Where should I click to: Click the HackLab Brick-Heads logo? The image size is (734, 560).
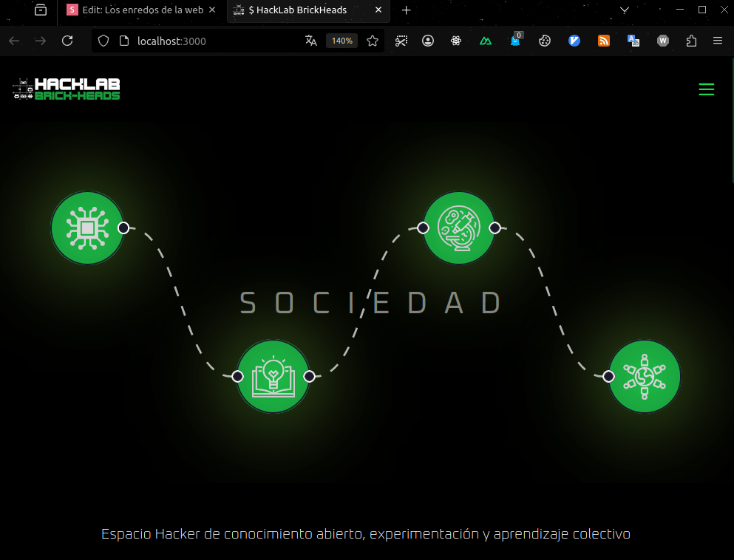[66, 89]
